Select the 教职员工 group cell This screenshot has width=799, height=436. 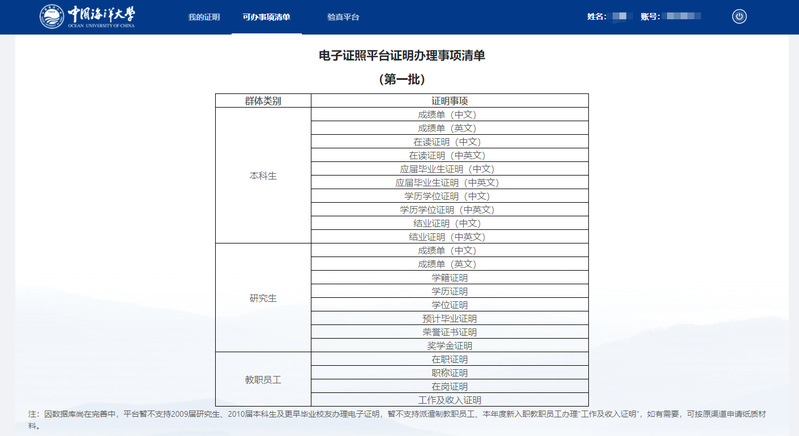point(263,380)
